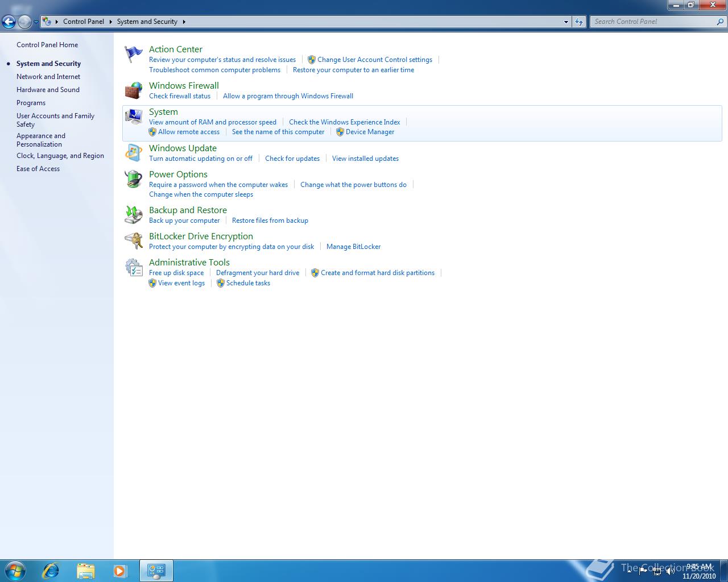
Task: Expand the root arrow before Control Panel
Action: tap(57, 22)
